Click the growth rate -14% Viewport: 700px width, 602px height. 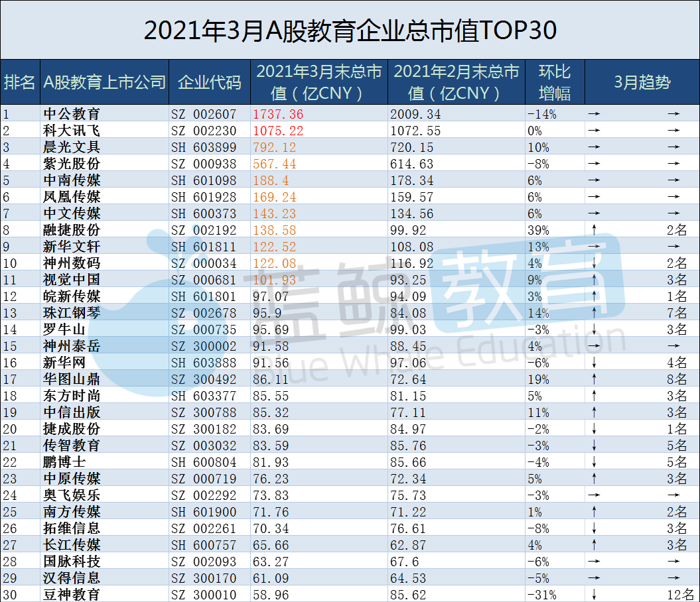click(542, 114)
